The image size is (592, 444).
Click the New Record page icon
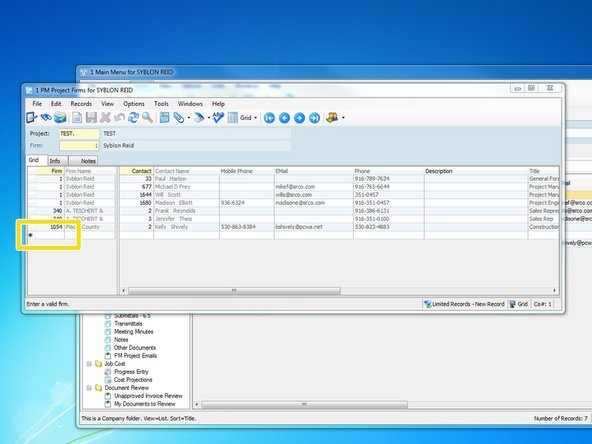click(77, 118)
